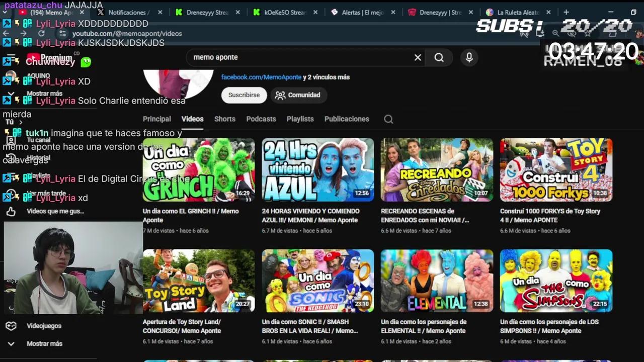Switch to the kOeKeSO Stream Kick tab
Viewport: 644px width, 362px height.
tap(285, 13)
